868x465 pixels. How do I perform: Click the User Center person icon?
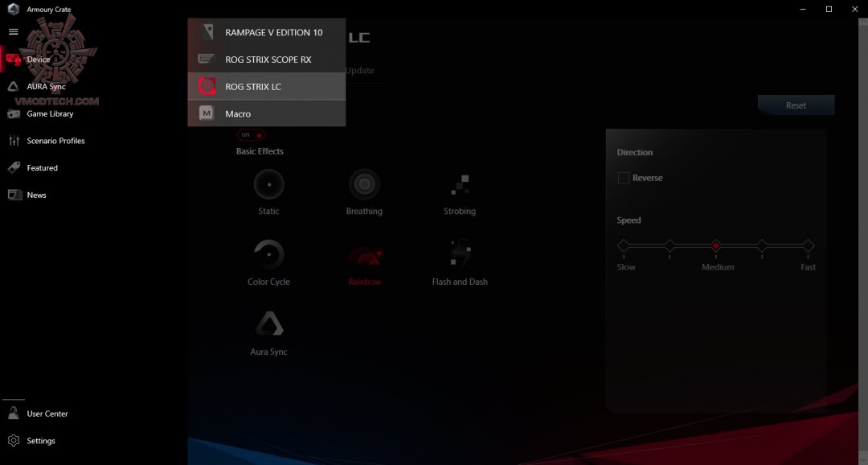14,414
